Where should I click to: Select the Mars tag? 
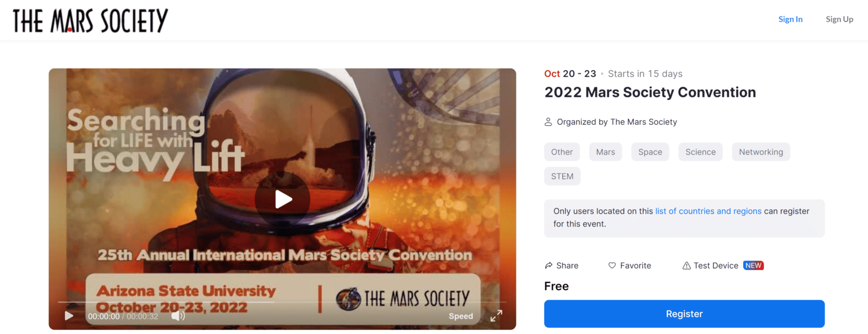click(605, 152)
